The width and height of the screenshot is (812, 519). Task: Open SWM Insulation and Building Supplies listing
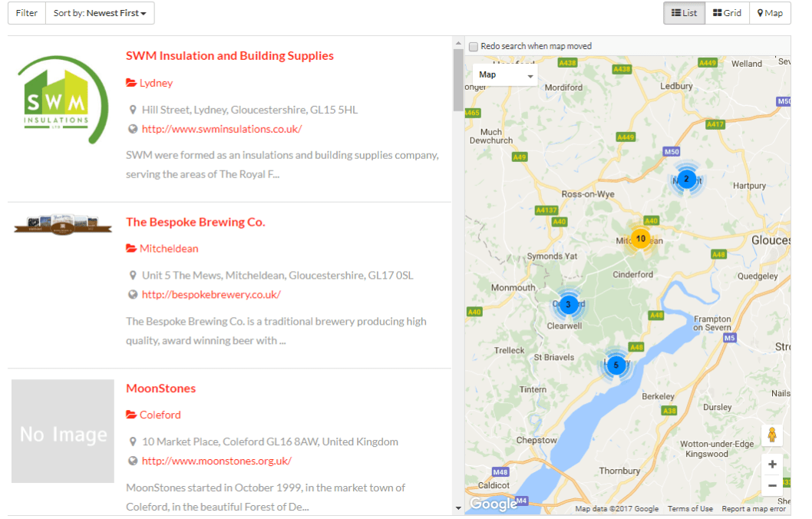coord(229,55)
